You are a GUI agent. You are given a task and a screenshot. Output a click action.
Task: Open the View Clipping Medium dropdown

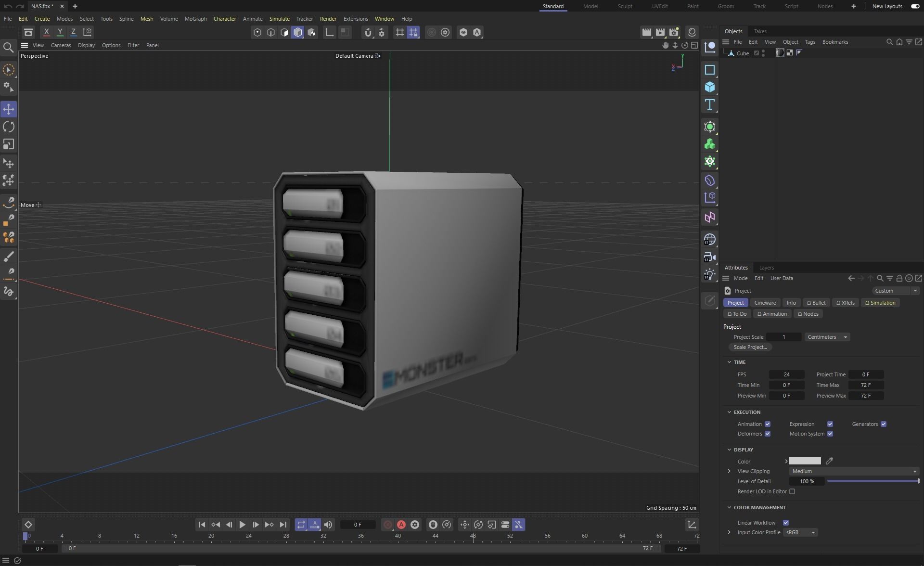coord(854,471)
